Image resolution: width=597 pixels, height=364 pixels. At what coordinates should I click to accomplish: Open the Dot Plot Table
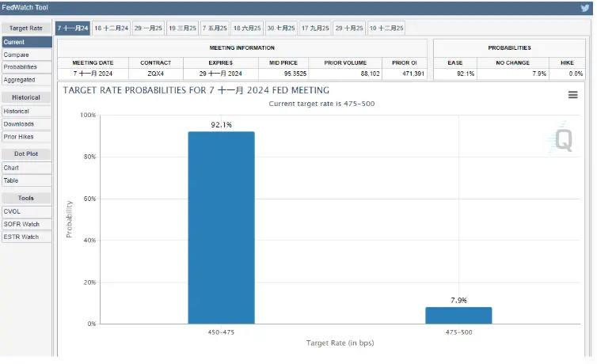[26, 180]
